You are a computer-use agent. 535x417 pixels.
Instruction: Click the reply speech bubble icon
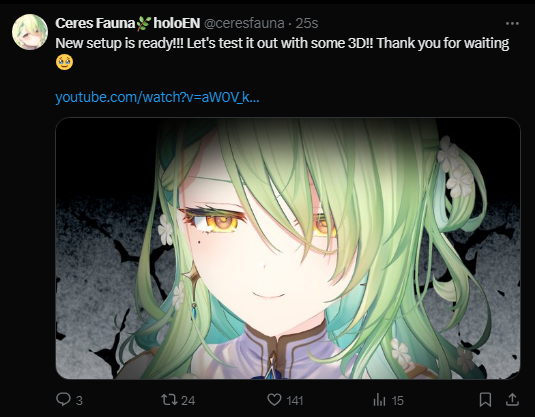63,399
